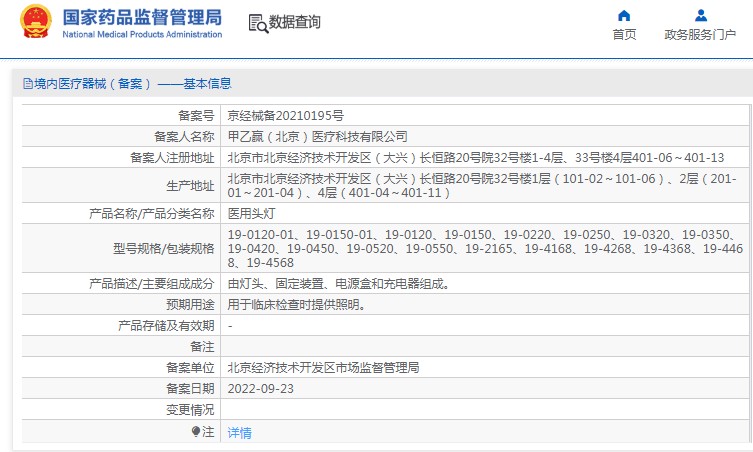Image resolution: width=753 pixels, height=452 pixels.
Task: Click the 数据查询 heading text
Action: 295,22
